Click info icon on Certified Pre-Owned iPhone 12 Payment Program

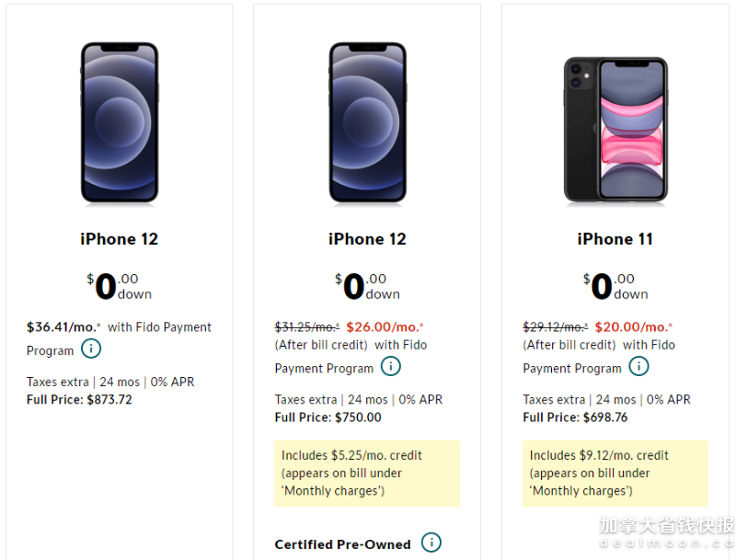coord(390,366)
